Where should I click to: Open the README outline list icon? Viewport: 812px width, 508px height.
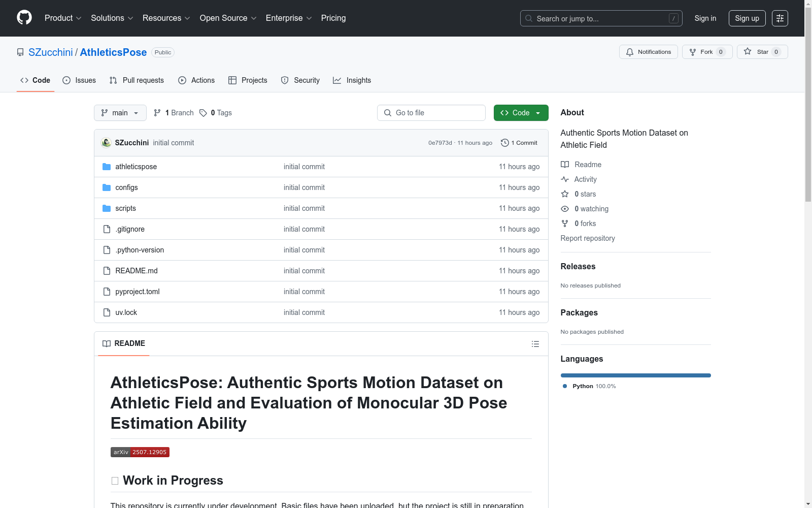pyautogui.click(x=535, y=344)
